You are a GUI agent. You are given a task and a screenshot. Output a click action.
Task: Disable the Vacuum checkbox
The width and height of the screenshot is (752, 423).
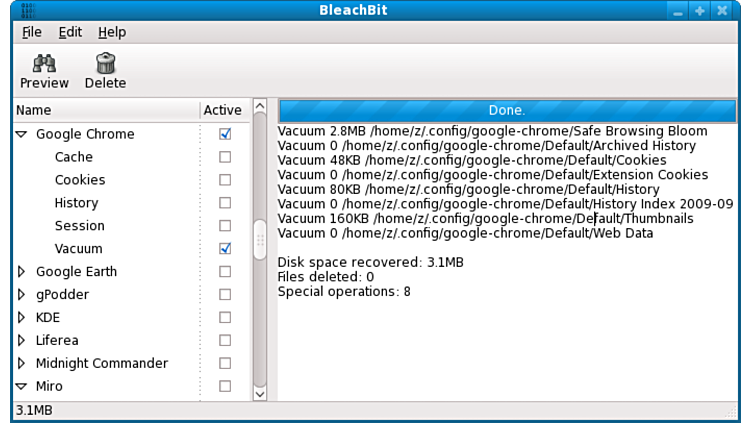225,249
